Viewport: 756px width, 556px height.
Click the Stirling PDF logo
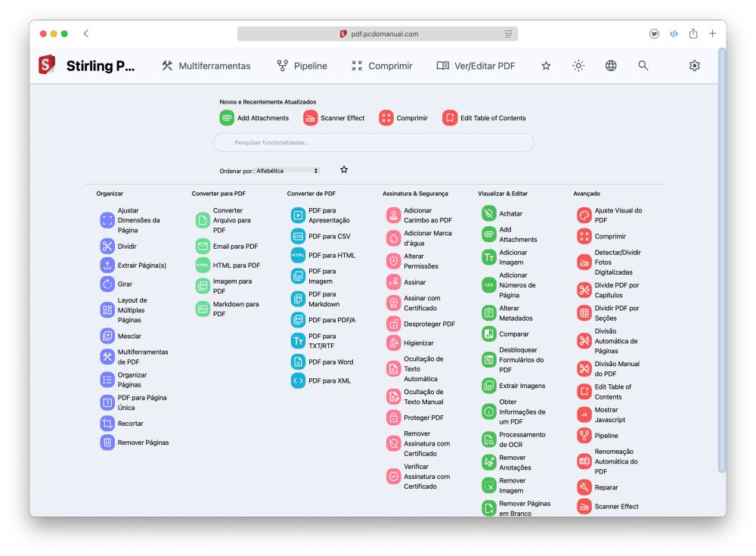click(x=47, y=64)
